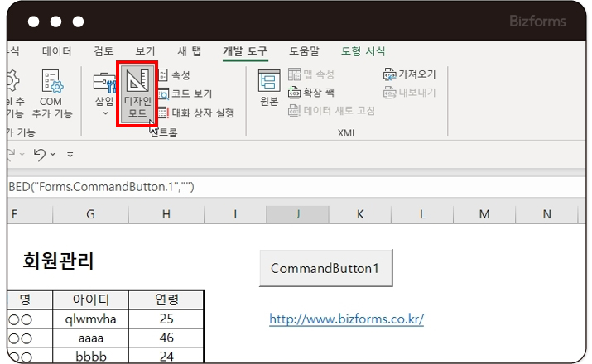Open the http://www.bizforms.co.kr/ link
592x364 pixels.
(x=346, y=319)
